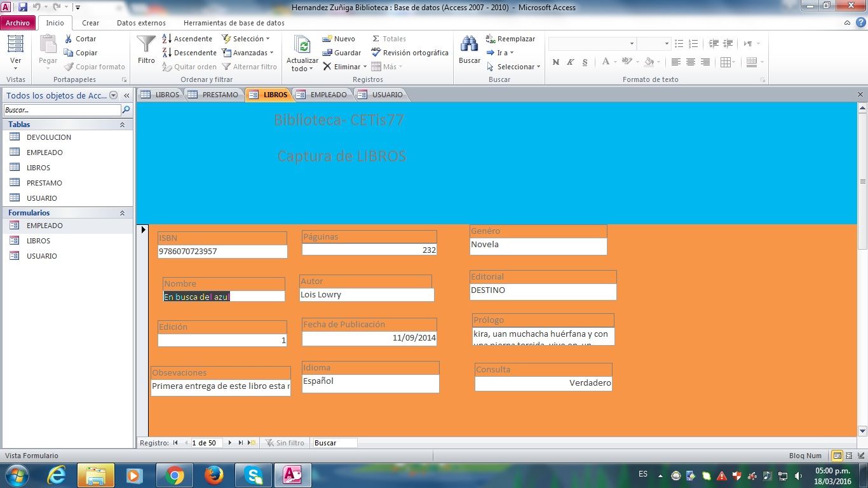Go to next record arrow
868x488 pixels.
tap(230, 443)
